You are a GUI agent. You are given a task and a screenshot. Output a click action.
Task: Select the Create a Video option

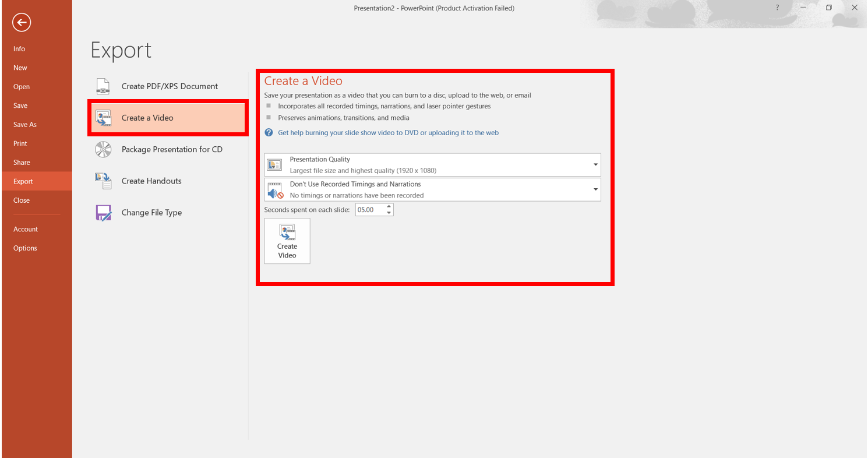click(168, 118)
